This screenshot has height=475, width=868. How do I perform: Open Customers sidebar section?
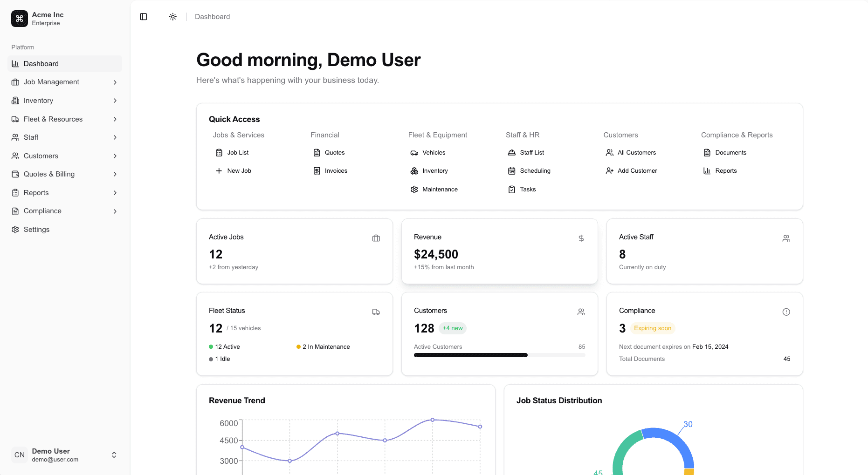(65, 156)
